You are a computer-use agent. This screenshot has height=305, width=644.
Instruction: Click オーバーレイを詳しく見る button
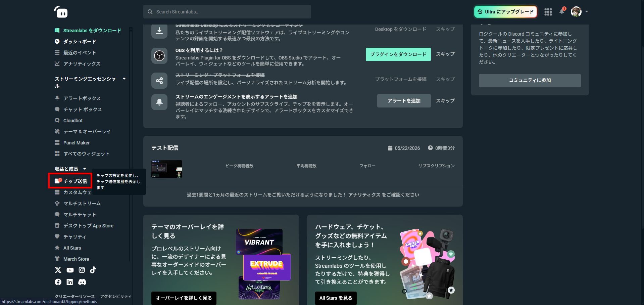coord(184,298)
